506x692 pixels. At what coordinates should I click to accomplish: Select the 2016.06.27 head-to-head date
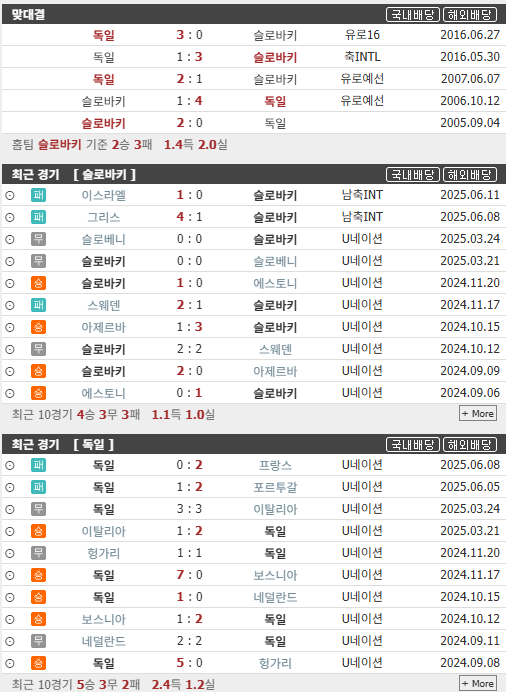pyautogui.click(x=470, y=35)
